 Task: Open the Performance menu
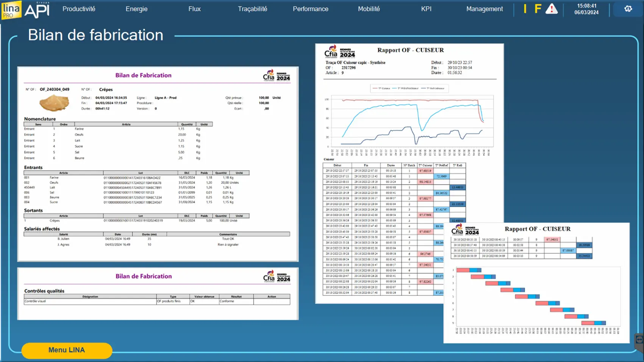point(310,9)
